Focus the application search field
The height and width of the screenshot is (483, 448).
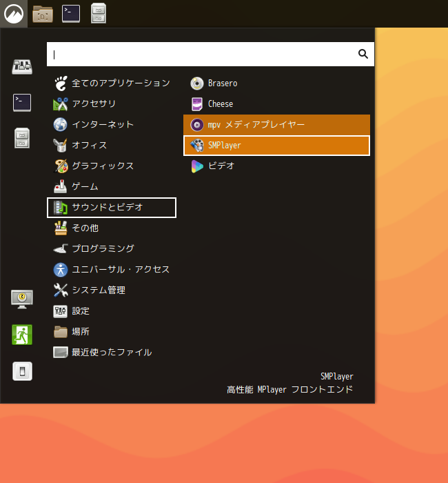(210, 55)
